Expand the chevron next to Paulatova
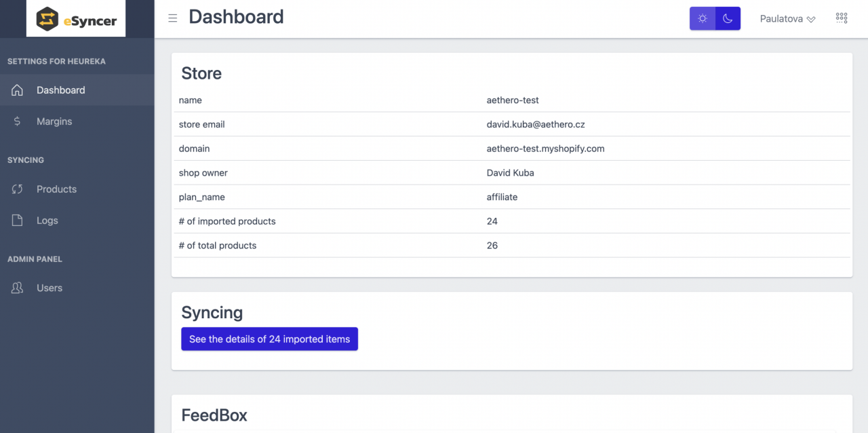The height and width of the screenshot is (433, 868). coord(810,20)
